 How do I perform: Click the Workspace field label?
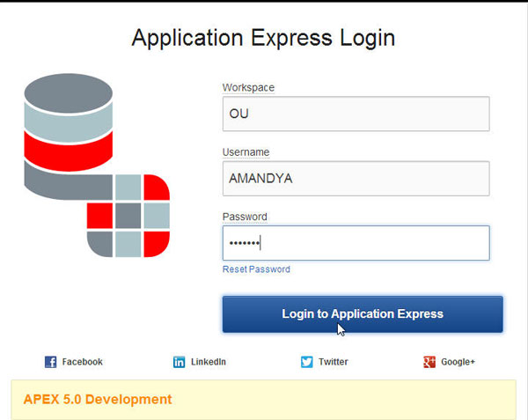tap(248, 87)
